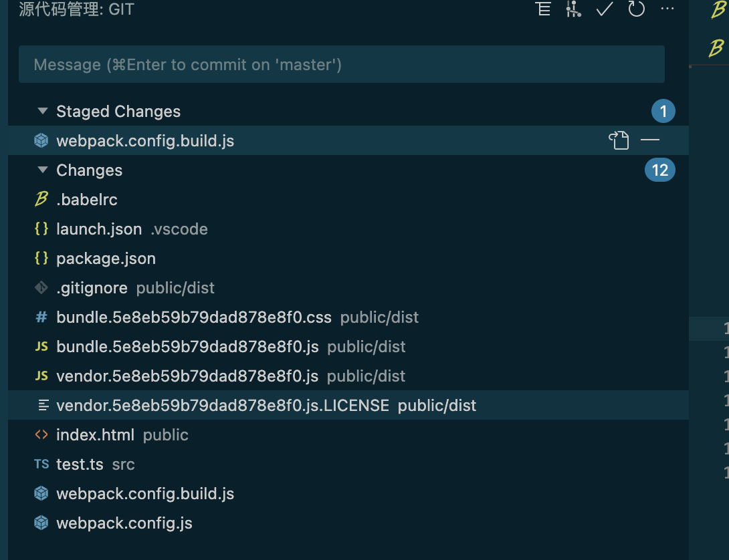
Task: Open staged webpack.config.build.js via open-file button
Action: coord(619,140)
